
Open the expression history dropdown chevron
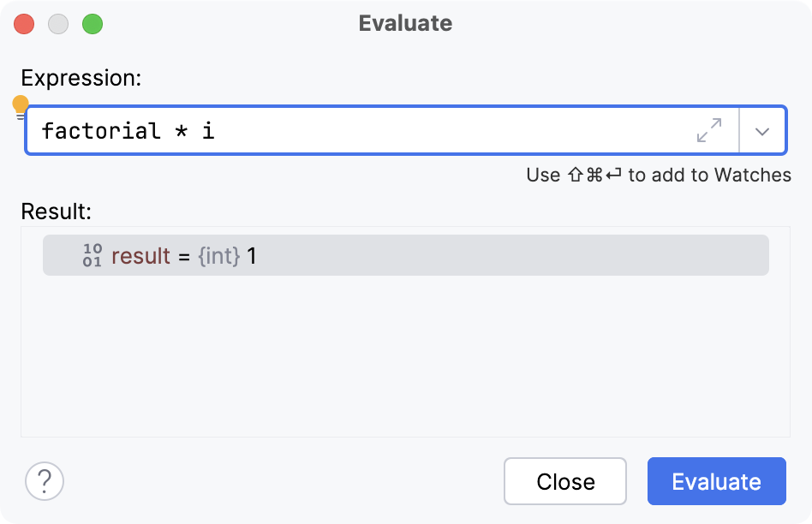click(x=762, y=130)
